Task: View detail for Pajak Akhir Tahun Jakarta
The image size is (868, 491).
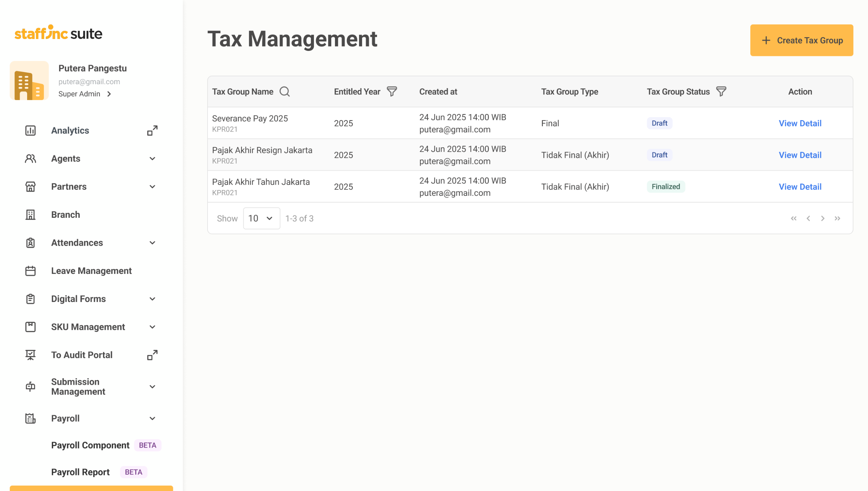Action: [x=800, y=187]
